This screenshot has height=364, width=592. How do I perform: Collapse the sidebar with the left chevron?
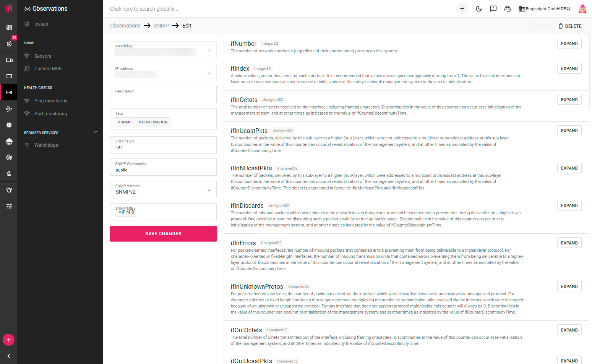click(9, 356)
